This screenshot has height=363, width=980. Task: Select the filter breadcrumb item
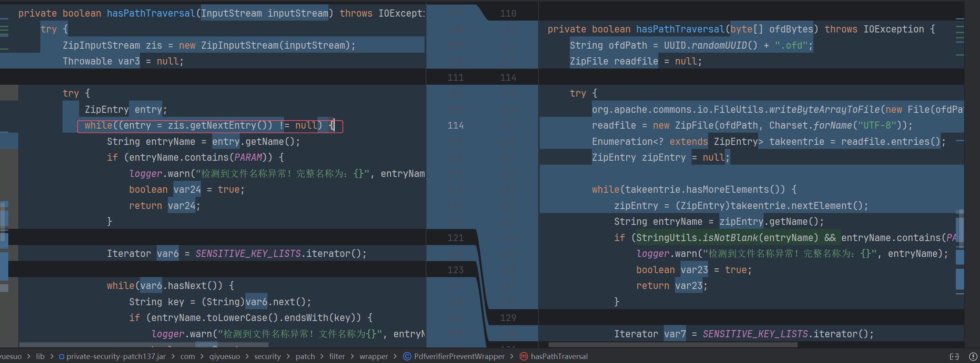point(337,356)
